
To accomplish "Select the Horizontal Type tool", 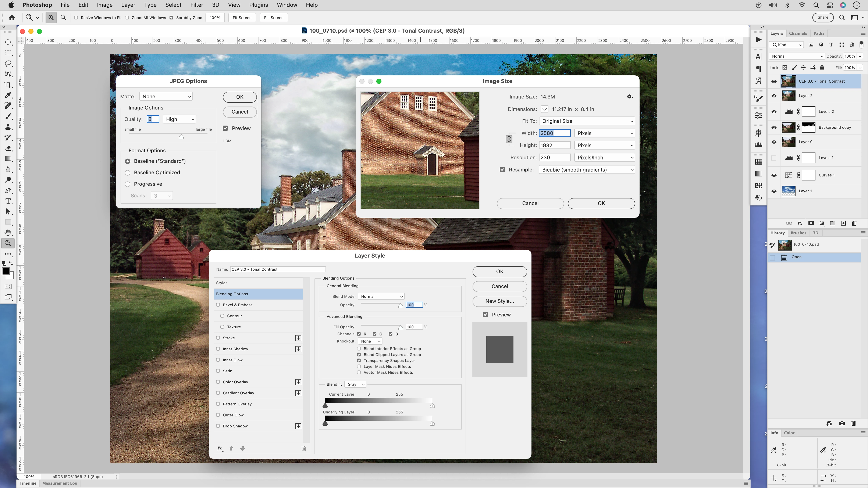I will point(8,201).
